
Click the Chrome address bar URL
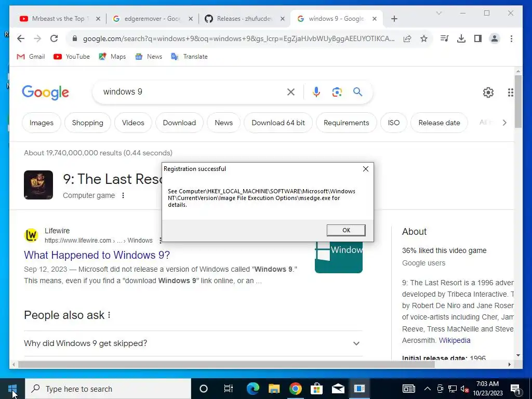pyautogui.click(x=238, y=38)
